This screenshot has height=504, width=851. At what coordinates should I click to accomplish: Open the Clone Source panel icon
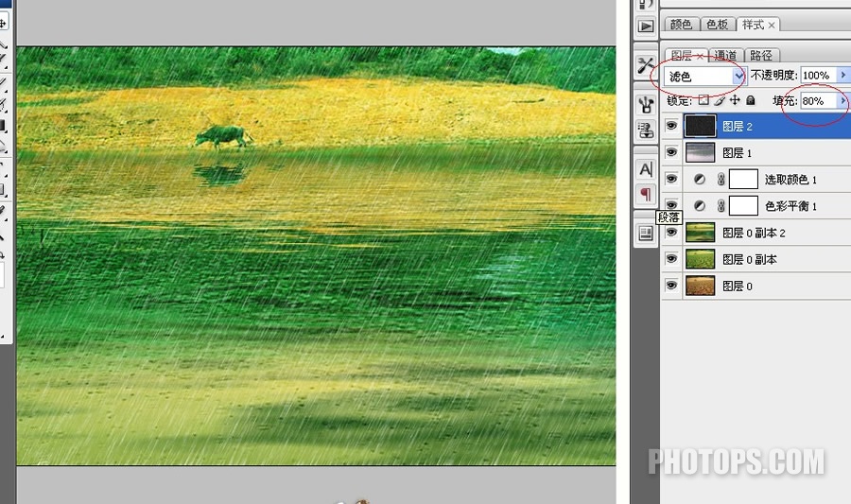point(646,130)
